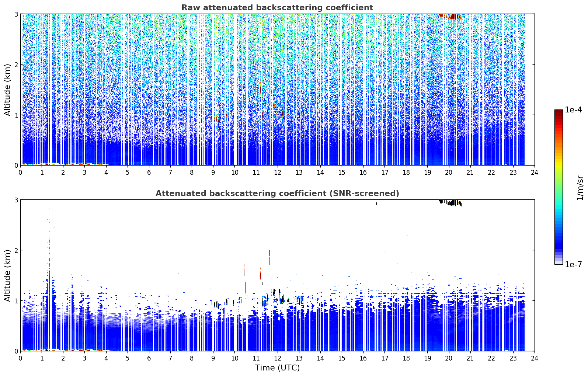Click the '1/m/sr' colorbar unit label
This screenshot has width=588, height=376.
click(580, 188)
